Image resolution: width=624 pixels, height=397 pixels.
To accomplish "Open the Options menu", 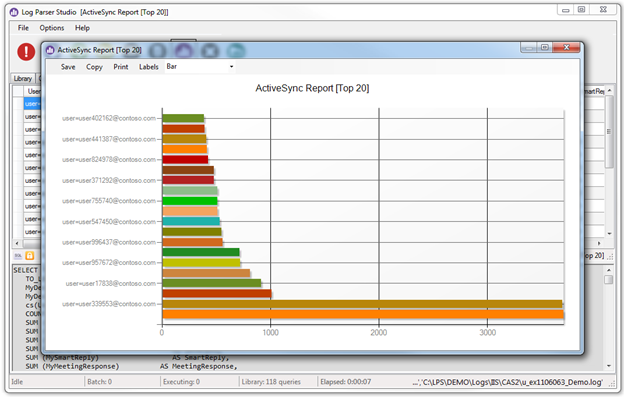I will [52, 28].
